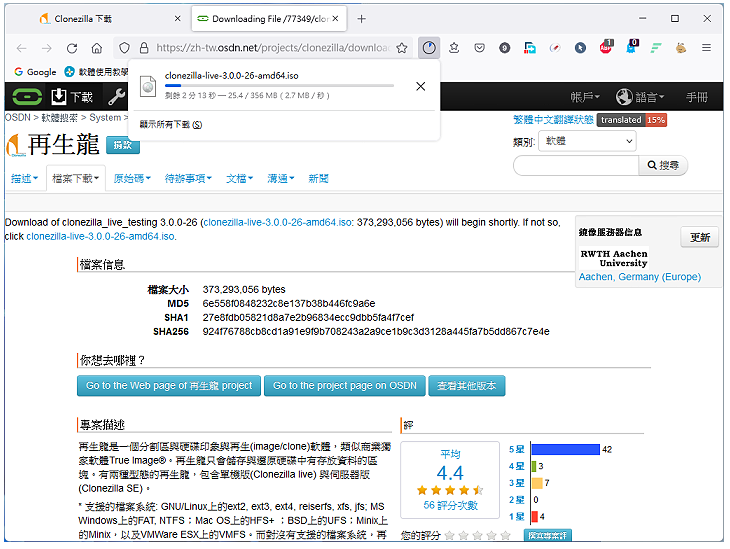Bookmark this page with the star icon
The image size is (730, 549).
[x=402, y=48]
